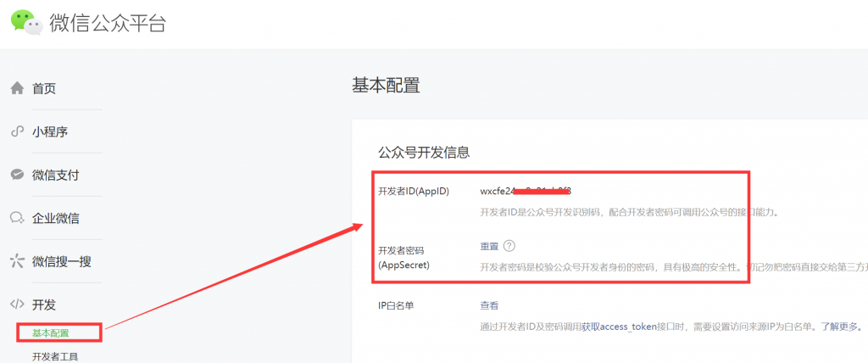Open the 获取access_token link

click(617, 327)
